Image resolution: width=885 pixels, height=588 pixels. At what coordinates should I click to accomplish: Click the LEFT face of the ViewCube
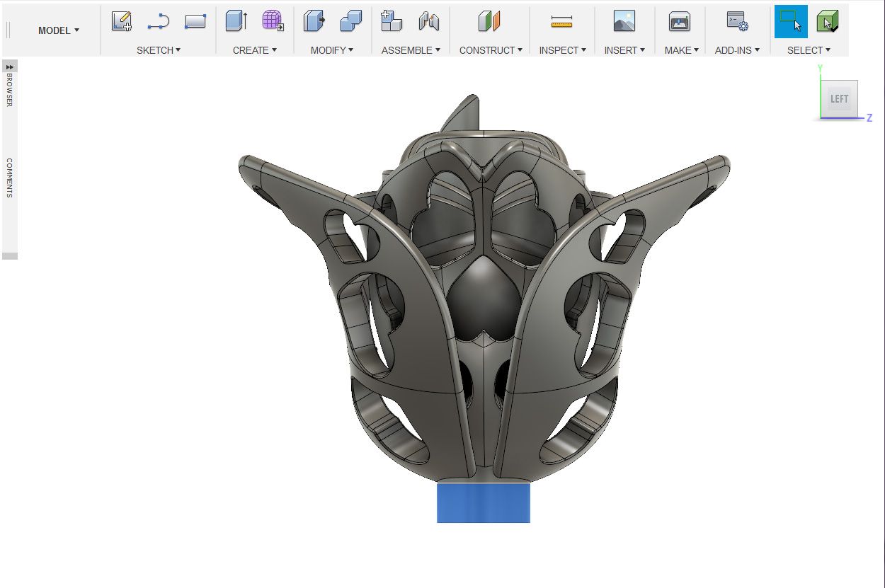pyautogui.click(x=839, y=98)
